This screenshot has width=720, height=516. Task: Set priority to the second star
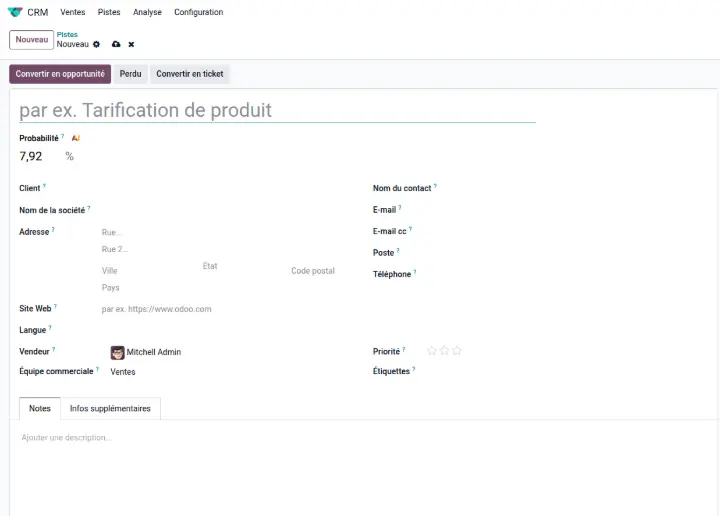(x=444, y=351)
